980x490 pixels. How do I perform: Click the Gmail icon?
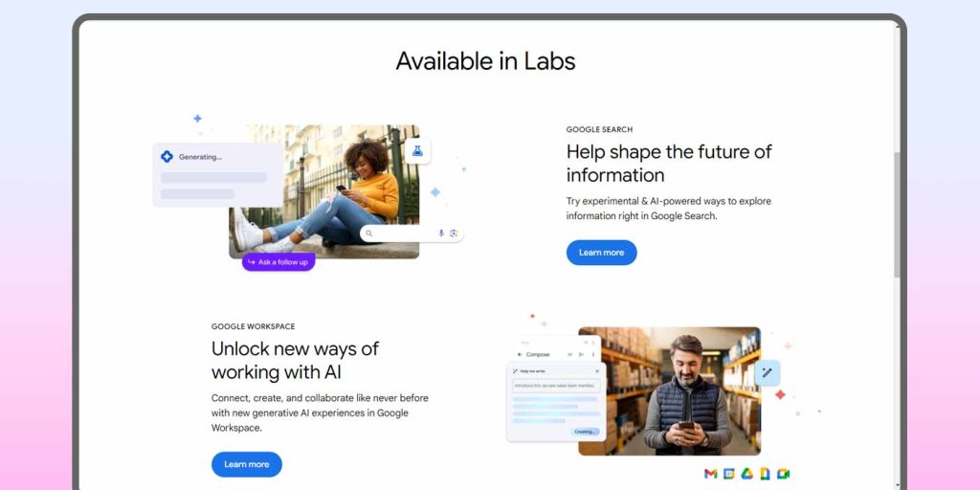tap(711, 473)
